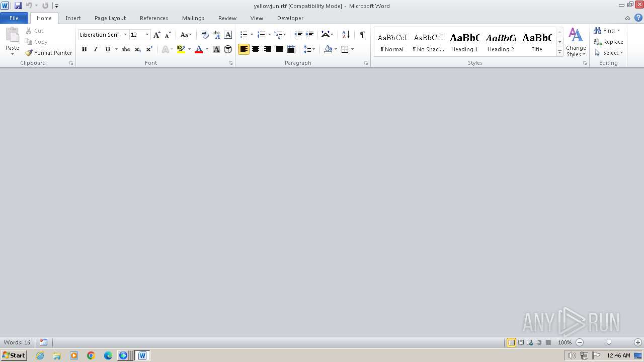Apply Subscript formatting
The image size is (644, 362).
(137, 49)
